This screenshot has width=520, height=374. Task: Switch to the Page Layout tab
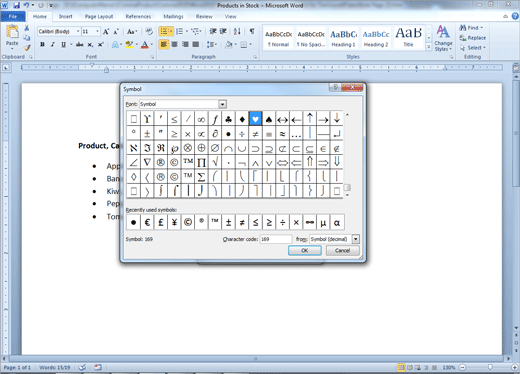tap(99, 16)
